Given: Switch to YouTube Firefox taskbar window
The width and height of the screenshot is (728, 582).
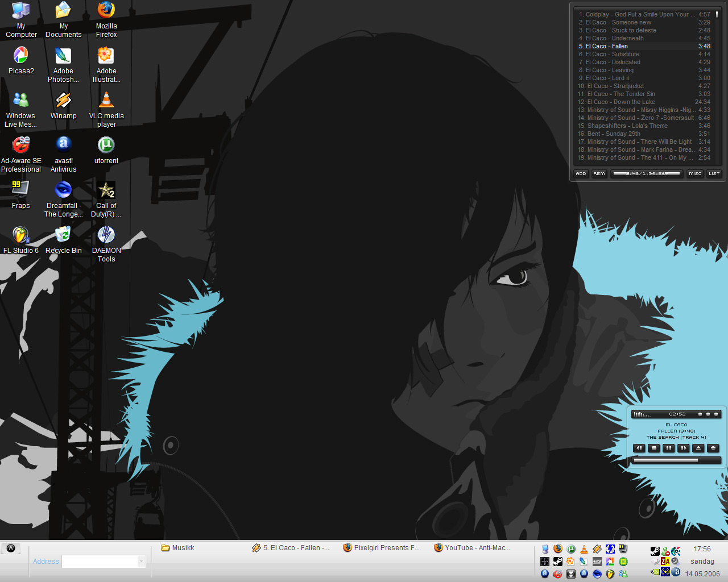Looking at the screenshot, I should point(472,548).
